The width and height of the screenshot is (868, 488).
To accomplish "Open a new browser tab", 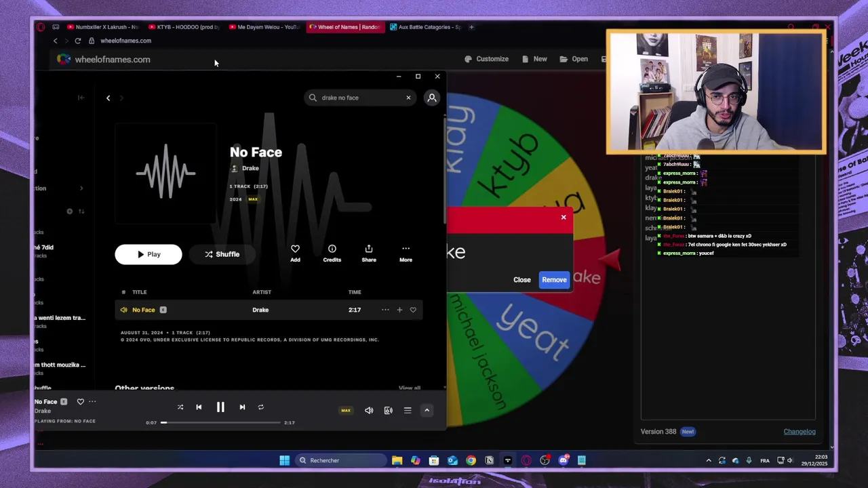I will tap(472, 27).
